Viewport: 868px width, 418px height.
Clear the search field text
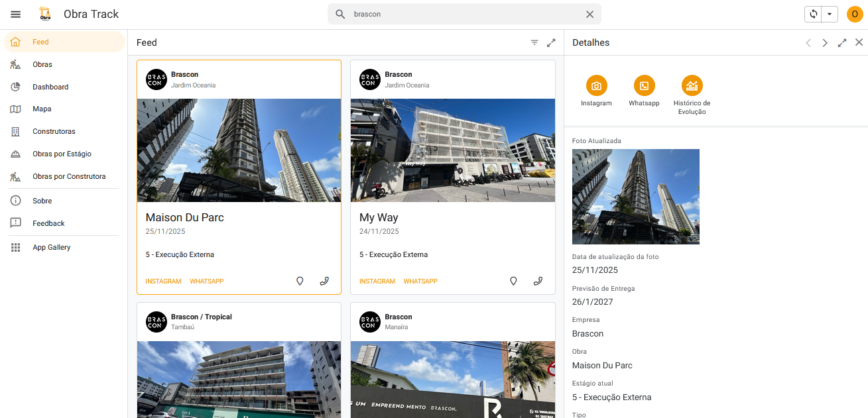(x=589, y=14)
